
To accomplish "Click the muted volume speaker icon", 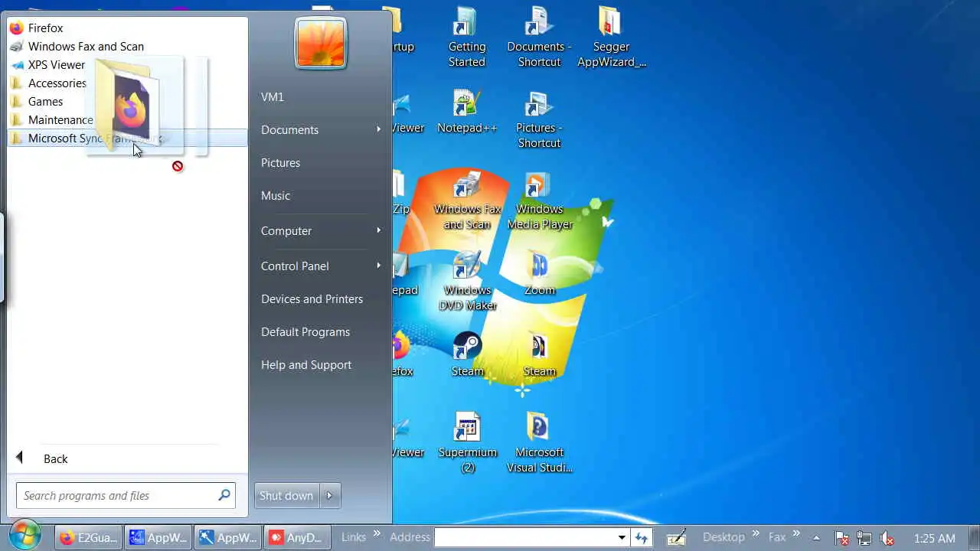I will [887, 539].
